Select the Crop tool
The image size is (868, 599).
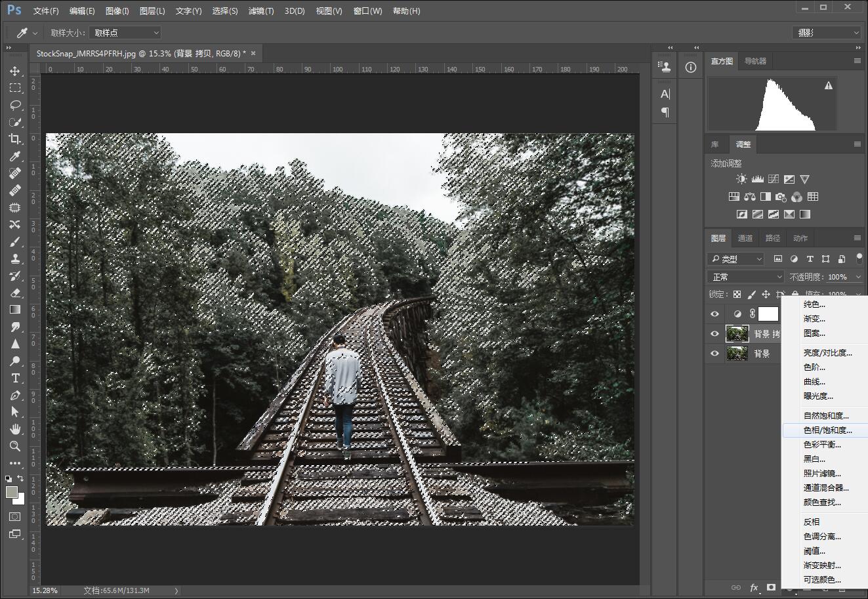pyautogui.click(x=14, y=139)
